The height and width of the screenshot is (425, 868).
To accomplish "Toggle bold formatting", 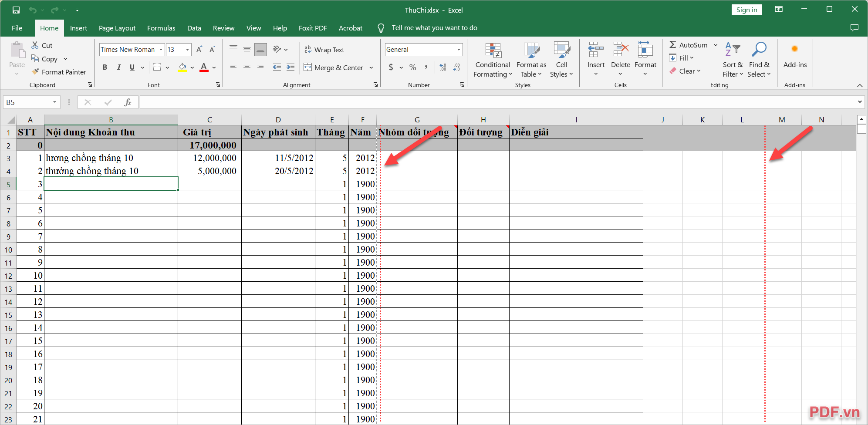I will (x=105, y=67).
